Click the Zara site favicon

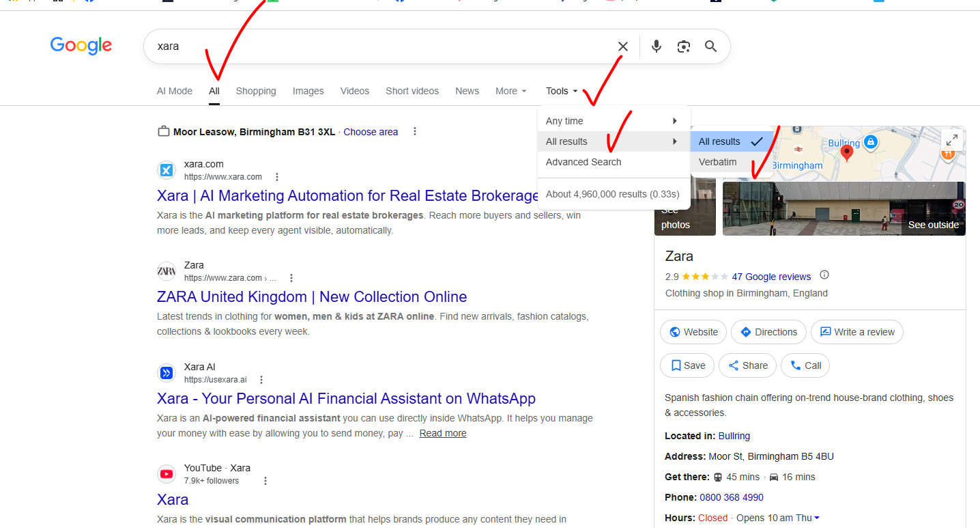[x=167, y=271]
